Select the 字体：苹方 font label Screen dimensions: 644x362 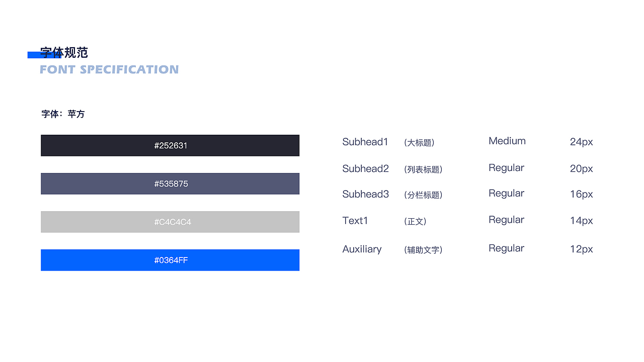point(63,114)
